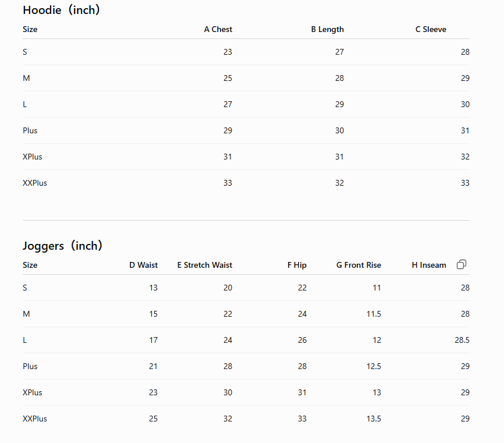The image size is (504, 443).
Task: Click the A Chest column header
Action: pos(218,29)
